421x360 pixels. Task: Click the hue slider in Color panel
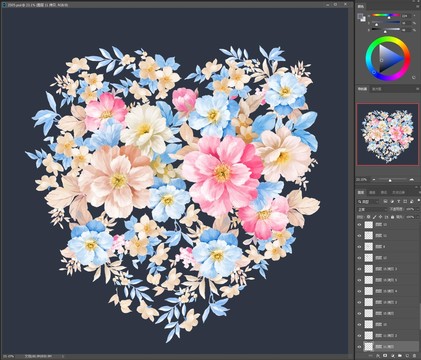(x=386, y=15)
